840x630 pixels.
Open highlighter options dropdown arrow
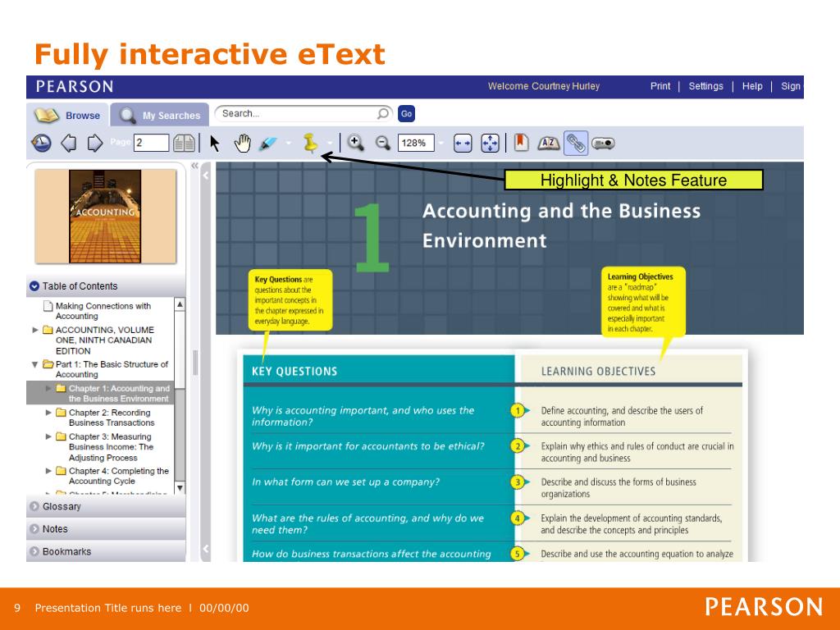click(288, 143)
